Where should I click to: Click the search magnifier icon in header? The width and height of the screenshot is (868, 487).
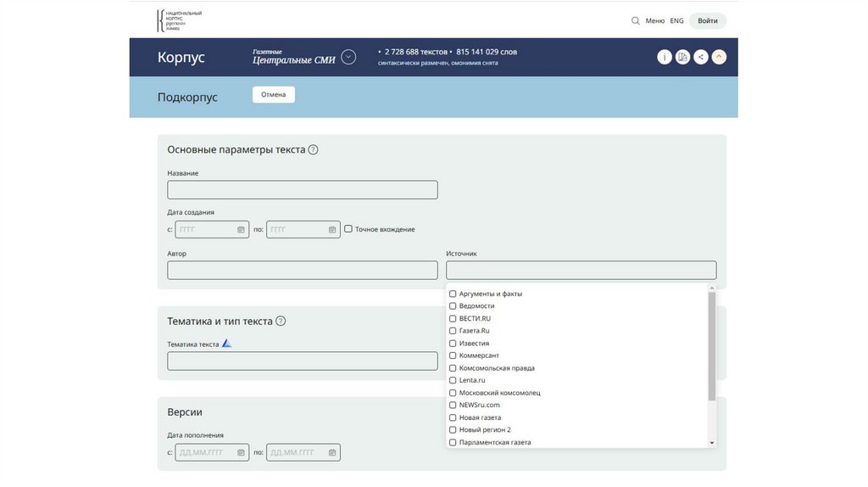click(636, 21)
